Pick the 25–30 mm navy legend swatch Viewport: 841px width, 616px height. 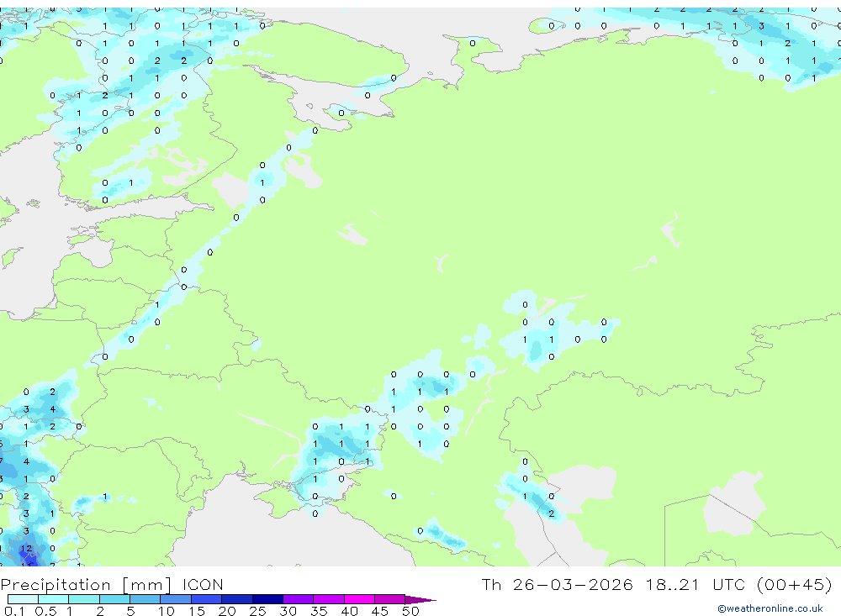pos(267,599)
